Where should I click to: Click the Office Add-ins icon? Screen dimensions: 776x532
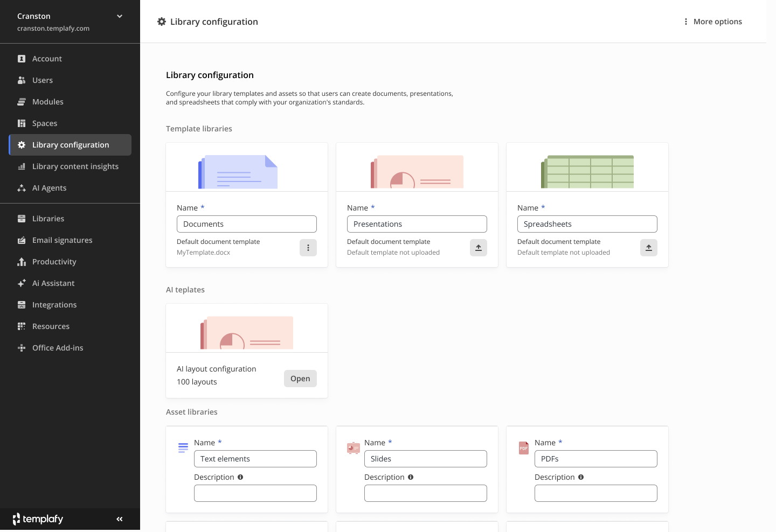[22, 348]
